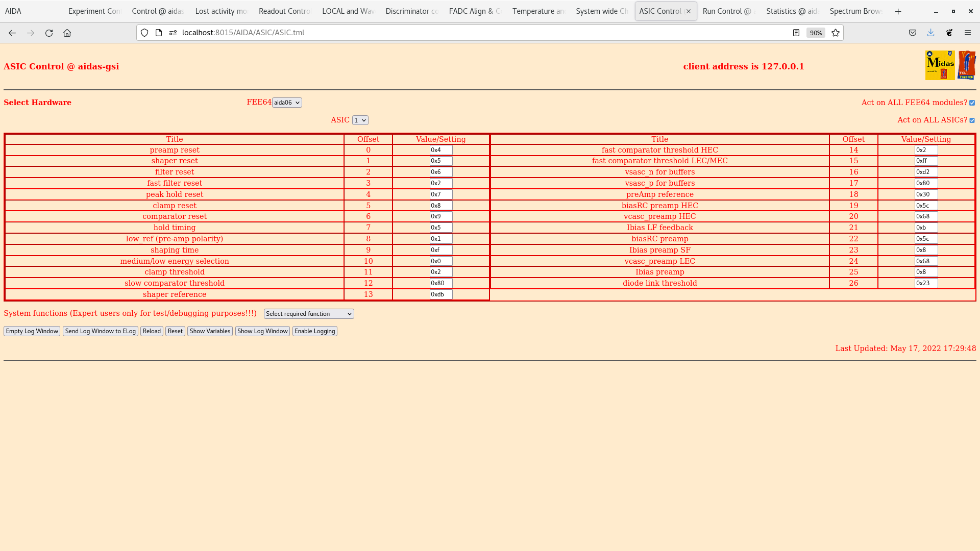Open the downloads arrow icon
Screen dimensions: 980x551
pos(930,33)
